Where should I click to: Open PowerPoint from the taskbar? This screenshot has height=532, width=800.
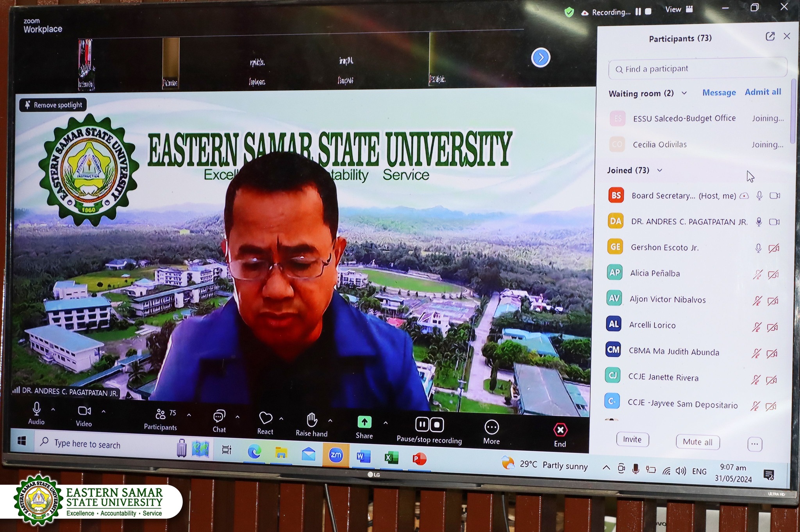point(419,459)
